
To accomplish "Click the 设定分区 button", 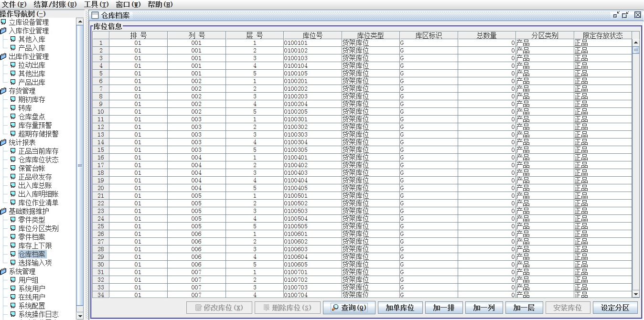I will click(x=615, y=308).
